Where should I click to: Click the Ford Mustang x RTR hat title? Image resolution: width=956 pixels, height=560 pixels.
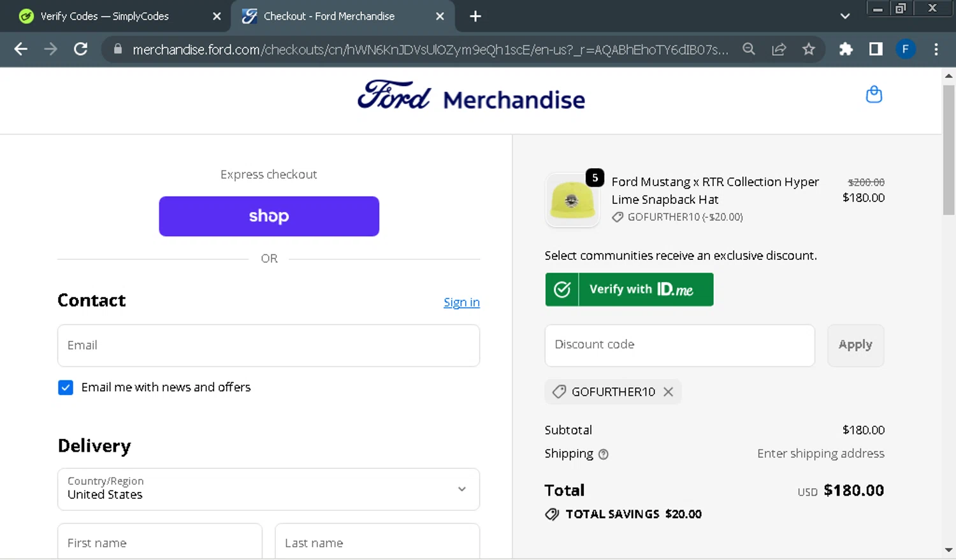point(715,190)
